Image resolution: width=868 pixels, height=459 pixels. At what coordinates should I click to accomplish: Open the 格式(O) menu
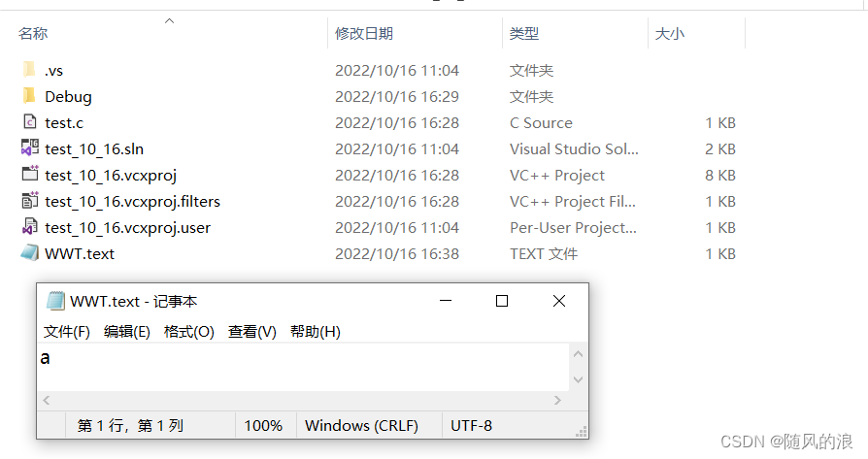(188, 332)
